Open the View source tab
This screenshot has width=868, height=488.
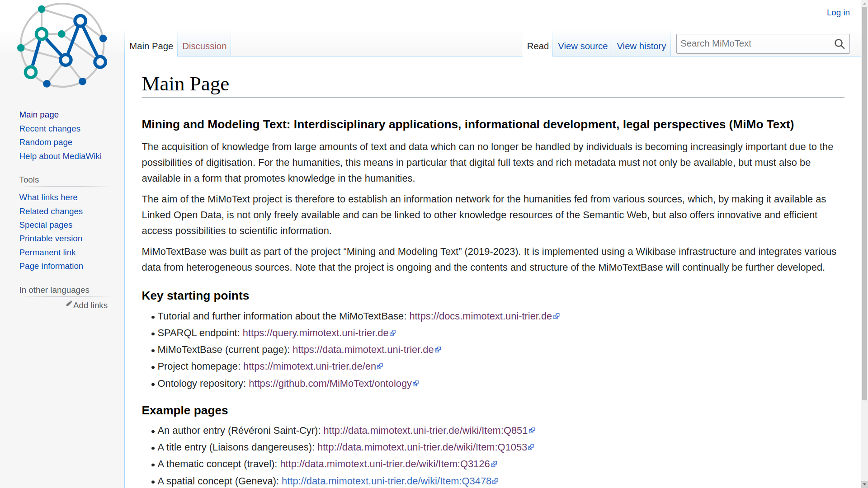(582, 46)
